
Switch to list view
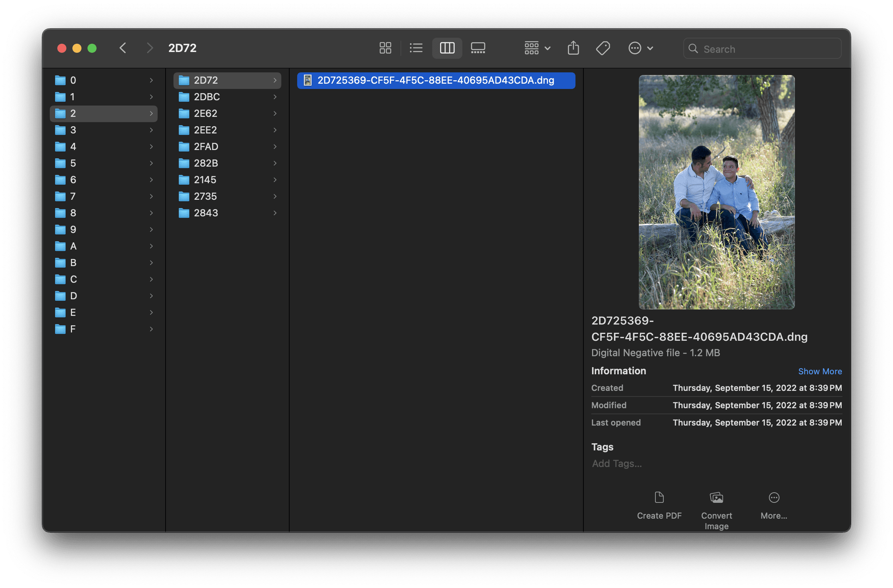click(416, 48)
